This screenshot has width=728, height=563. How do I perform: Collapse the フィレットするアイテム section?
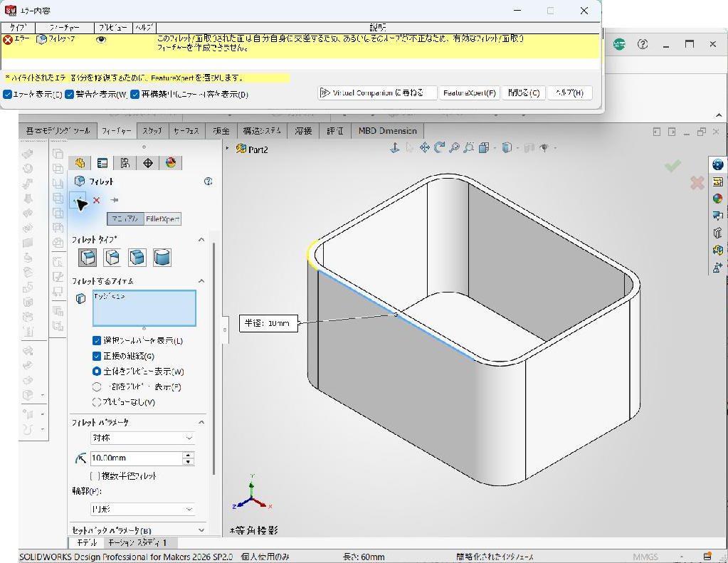click(x=201, y=281)
